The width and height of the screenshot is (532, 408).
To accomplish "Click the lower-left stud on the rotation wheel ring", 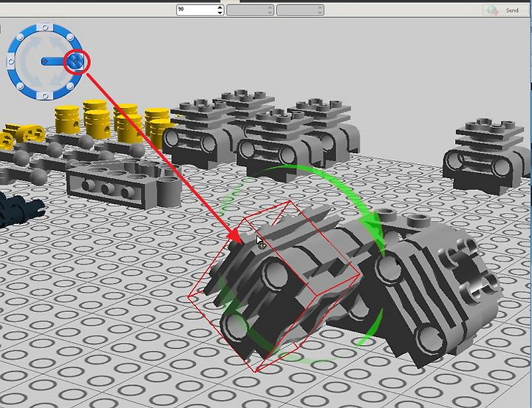I will (21, 86).
